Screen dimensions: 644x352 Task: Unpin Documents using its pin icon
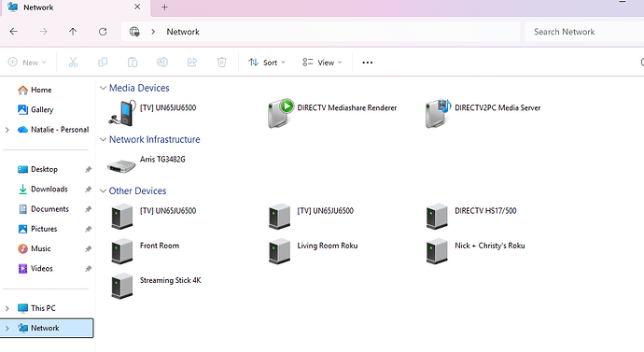tap(88, 209)
